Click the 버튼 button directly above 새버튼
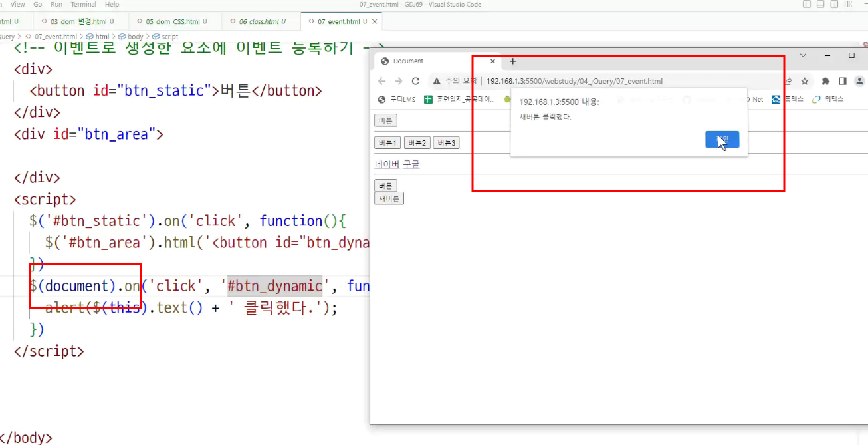This screenshot has height=445, width=868. (385, 186)
